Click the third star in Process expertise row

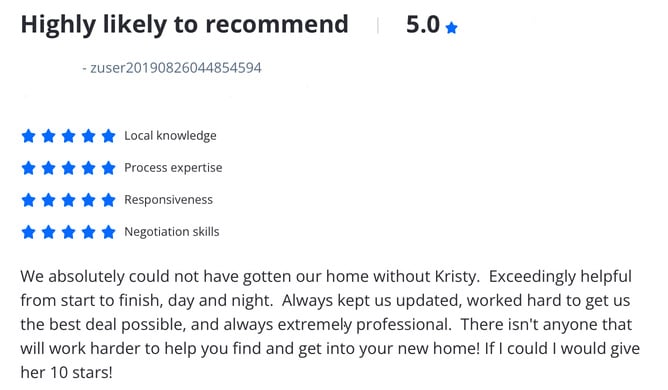[x=69, y=168]
